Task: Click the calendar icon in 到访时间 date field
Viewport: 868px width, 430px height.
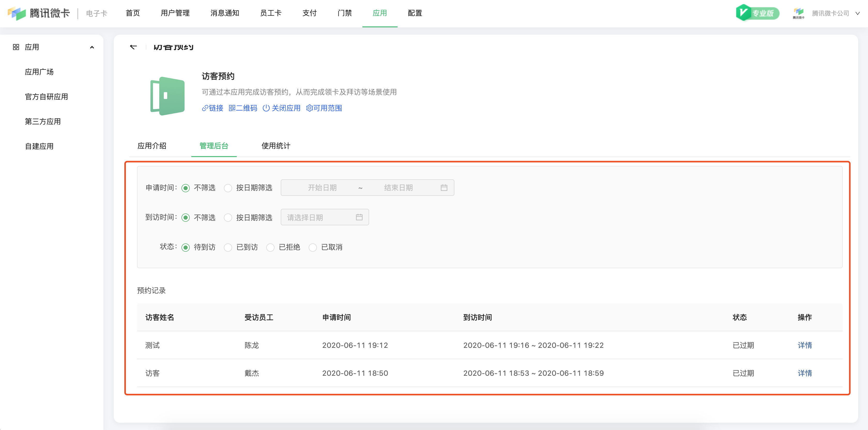Action: point(359,217)
